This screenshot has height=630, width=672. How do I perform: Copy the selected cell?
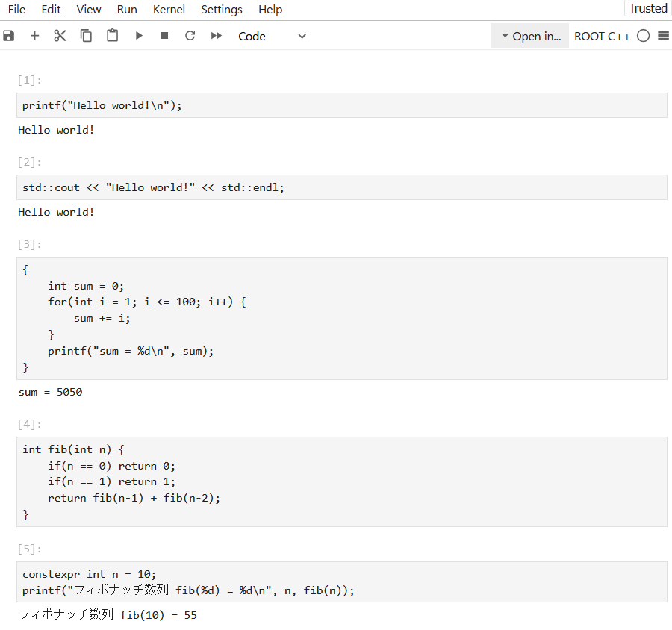click(x=86, y=36)
